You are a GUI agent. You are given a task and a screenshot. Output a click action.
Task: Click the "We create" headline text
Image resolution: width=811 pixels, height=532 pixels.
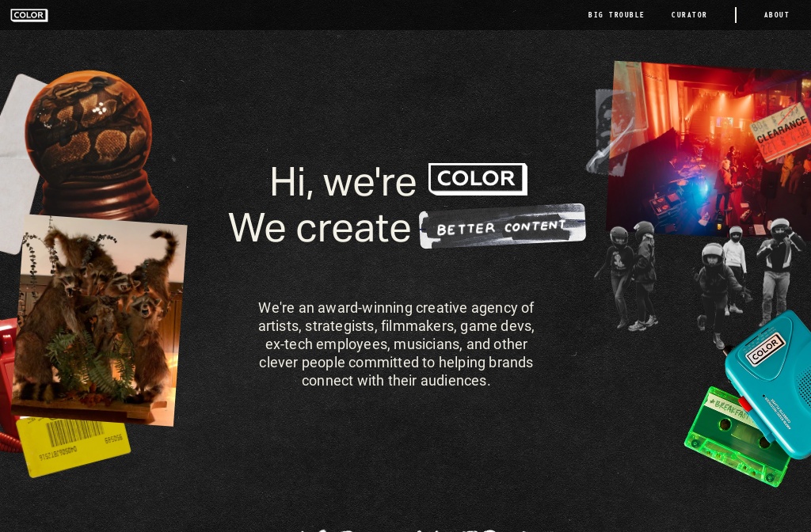[320, 228]
